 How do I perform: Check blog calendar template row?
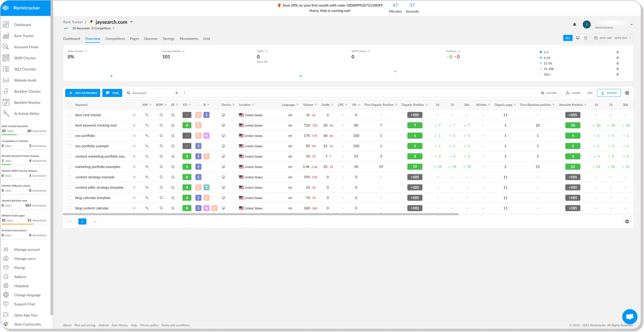(x=69, y=198)
